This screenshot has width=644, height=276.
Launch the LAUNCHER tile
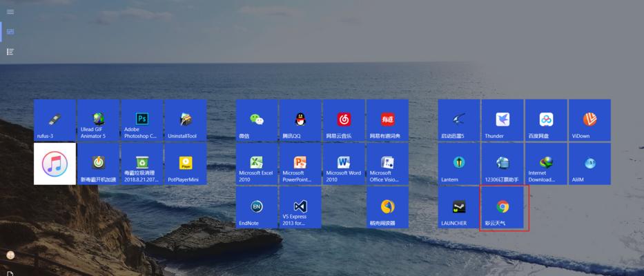click(x=459, y=208)
